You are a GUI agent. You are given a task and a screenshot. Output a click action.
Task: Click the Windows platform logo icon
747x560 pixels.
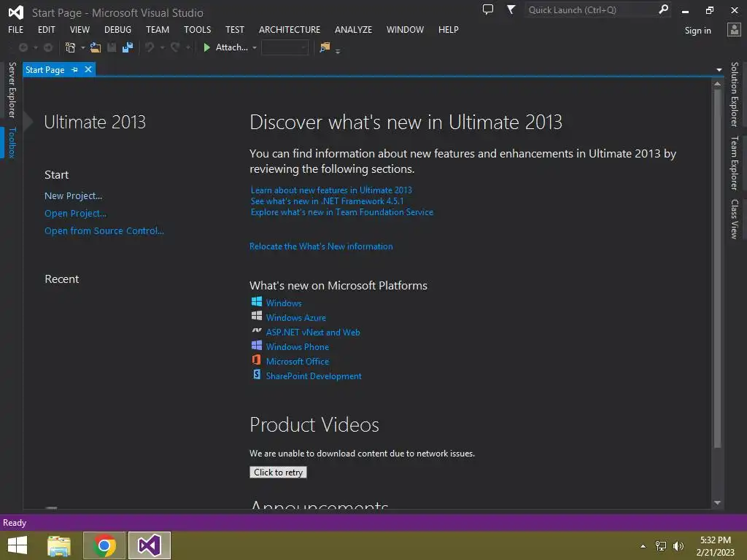tap(256, 301)
